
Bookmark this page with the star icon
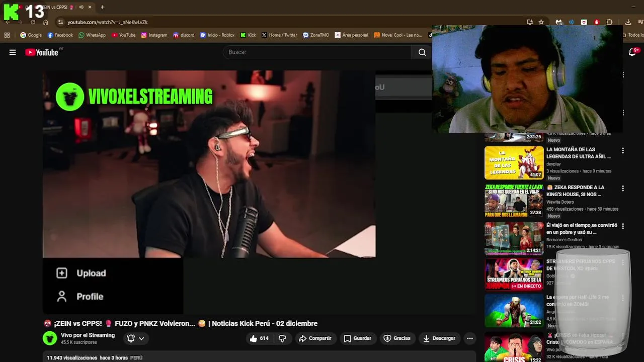click(x=541, y=22)
